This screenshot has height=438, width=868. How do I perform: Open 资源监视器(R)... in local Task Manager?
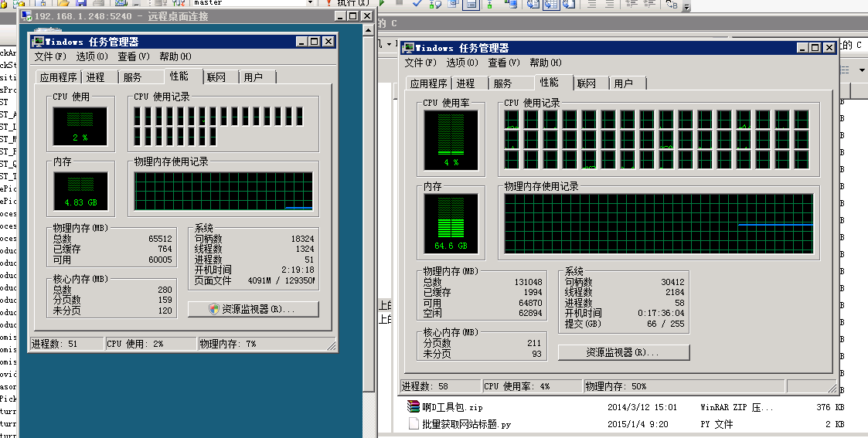coord(624,352)
